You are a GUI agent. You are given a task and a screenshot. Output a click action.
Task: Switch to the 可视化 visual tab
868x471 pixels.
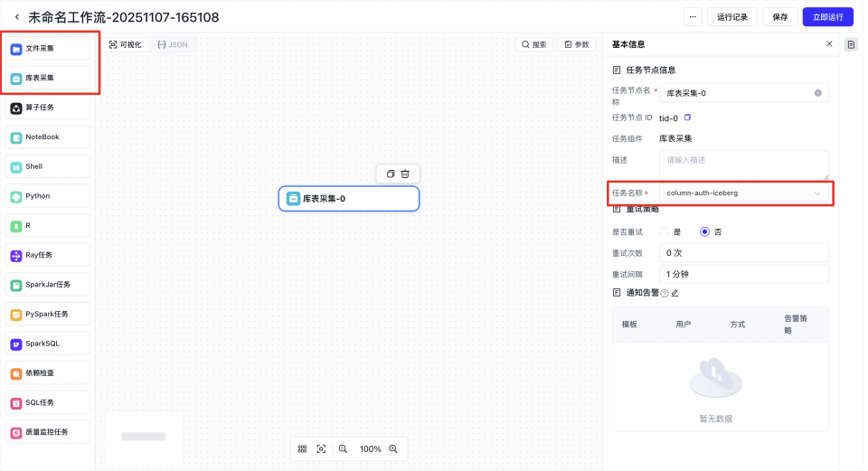point(126,45)
